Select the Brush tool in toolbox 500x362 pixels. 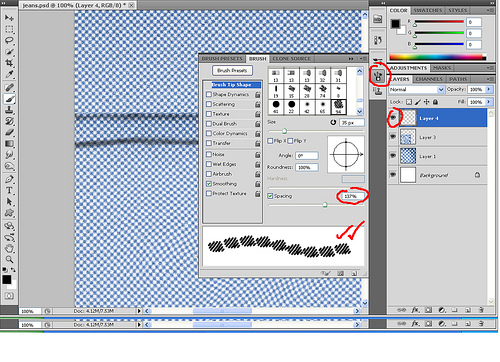tap(9, 99)
